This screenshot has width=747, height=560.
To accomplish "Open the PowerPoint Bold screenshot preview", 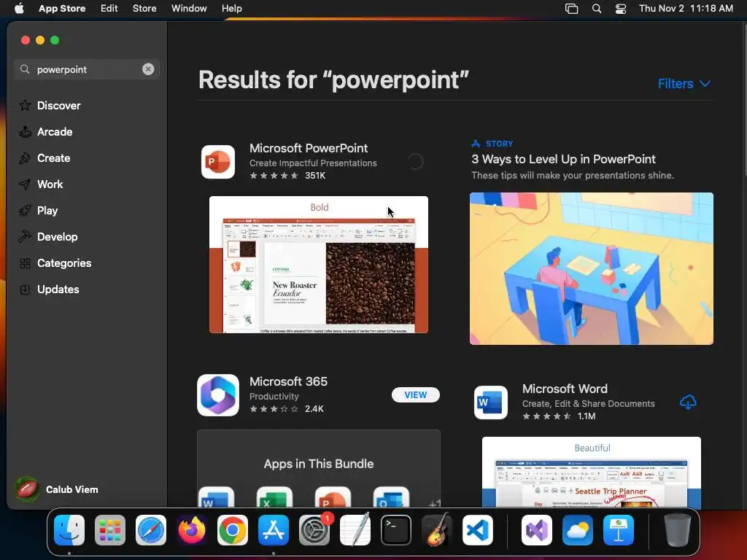I will (319, 265).
